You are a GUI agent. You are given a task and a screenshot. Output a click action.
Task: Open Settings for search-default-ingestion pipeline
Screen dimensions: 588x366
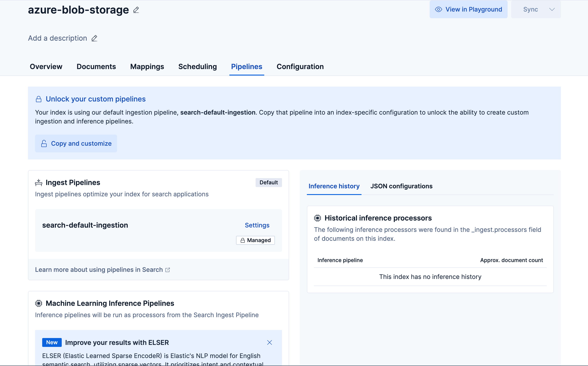pyautogui.click(x=257, y=225)
